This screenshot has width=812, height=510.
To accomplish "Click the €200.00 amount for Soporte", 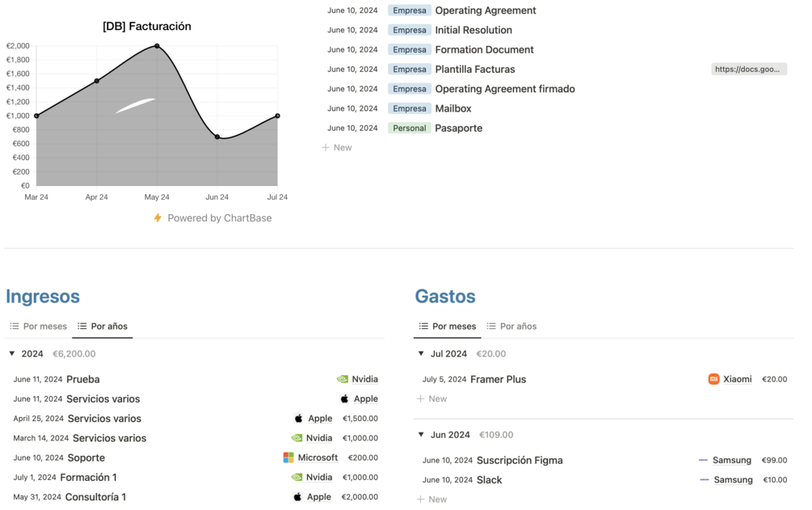I will pyautogui.click(x=363, y=457).
